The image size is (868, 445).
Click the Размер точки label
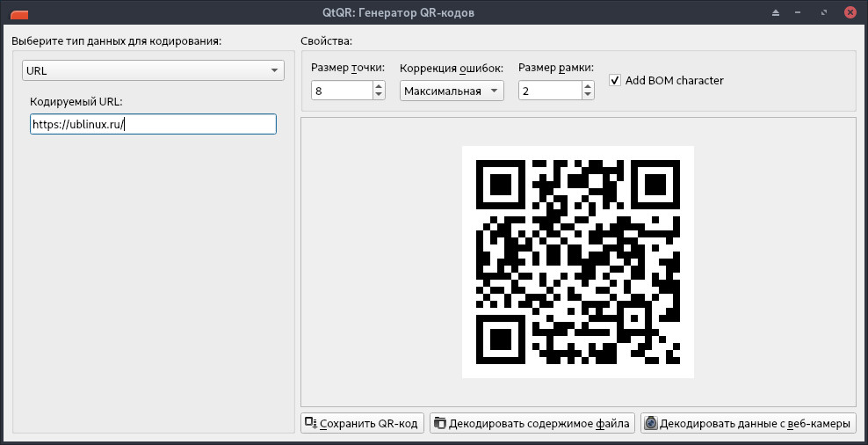click(x=348, y=69)
